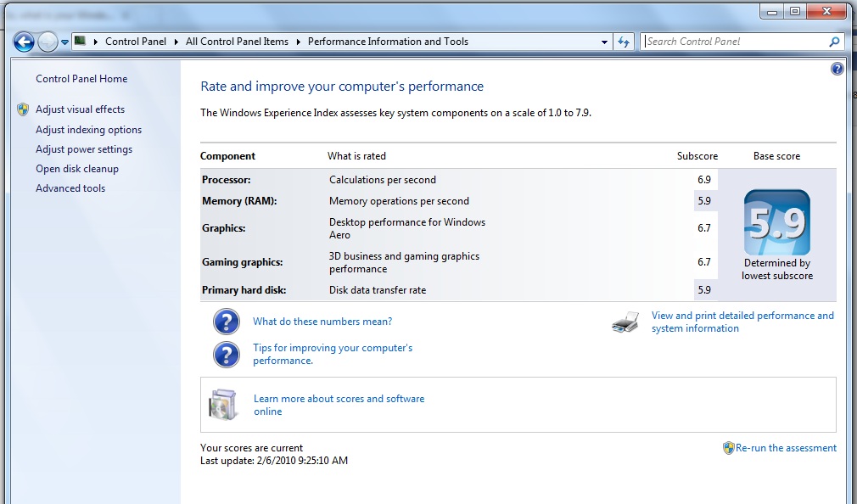Expand the arrow after Control Panel breadcrumb
Screen dimensions: 857x504
[176, 42]
